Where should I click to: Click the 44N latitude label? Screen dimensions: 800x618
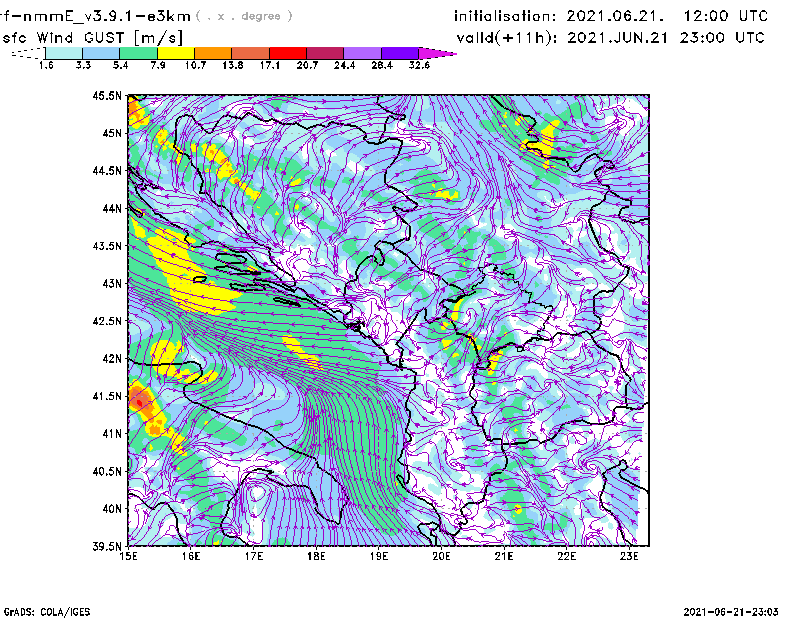112,208
